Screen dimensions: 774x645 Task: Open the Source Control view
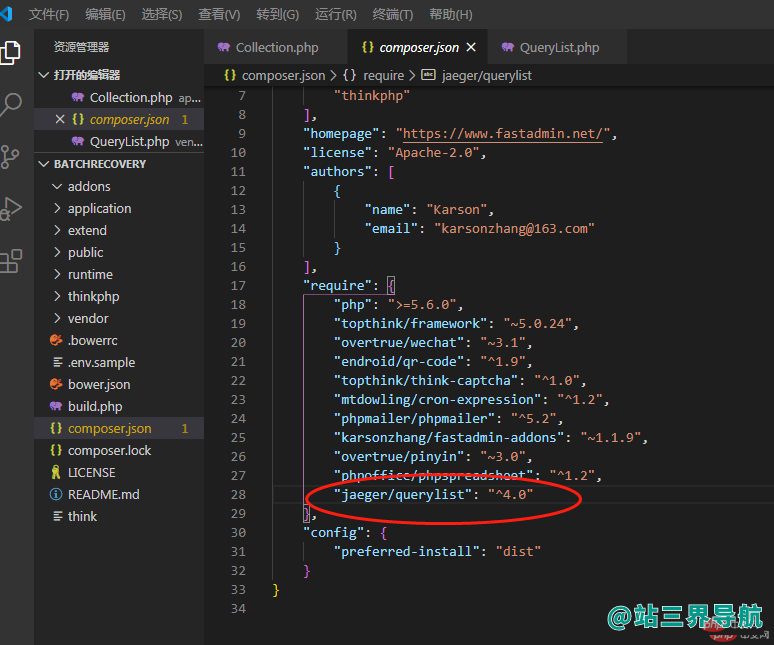9,157
